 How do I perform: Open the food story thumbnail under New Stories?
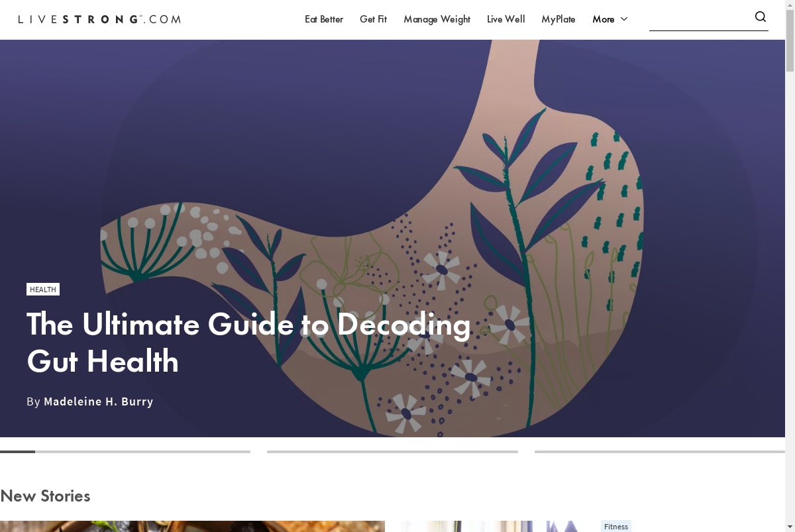192,527
